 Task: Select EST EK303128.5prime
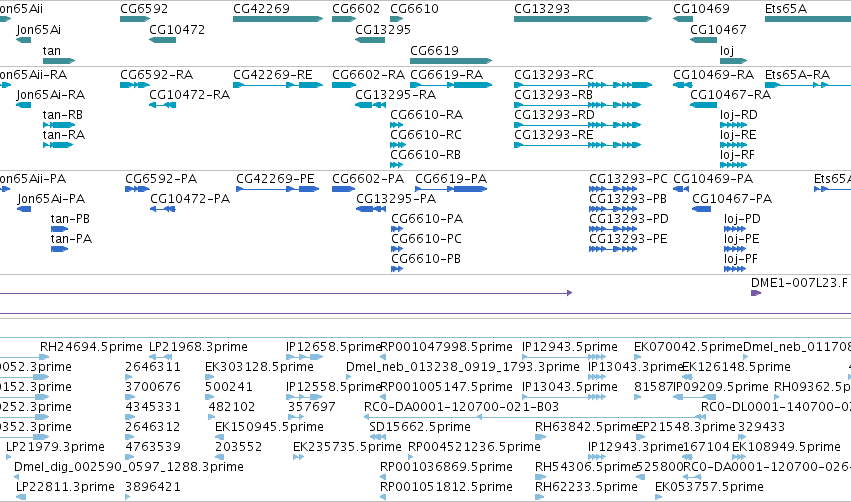pos(259,367)
